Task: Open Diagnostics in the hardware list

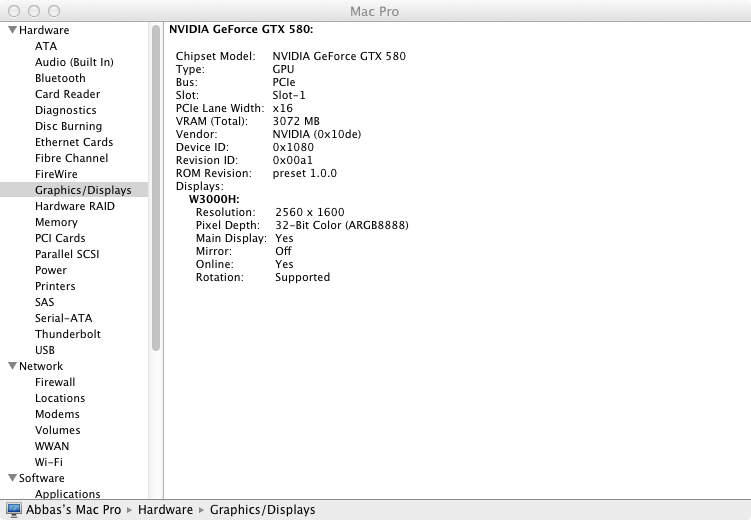Action: (x=66, y=110)
